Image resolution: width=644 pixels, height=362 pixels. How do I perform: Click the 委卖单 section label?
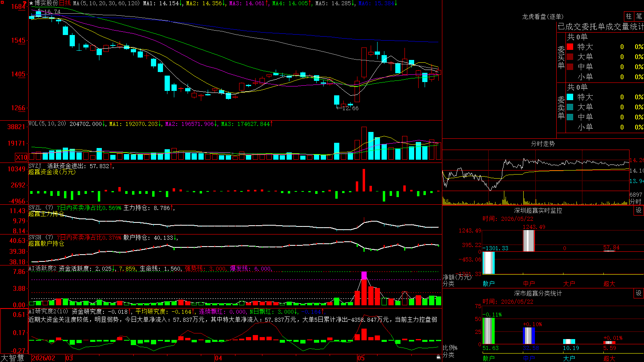tap(561, 108)
